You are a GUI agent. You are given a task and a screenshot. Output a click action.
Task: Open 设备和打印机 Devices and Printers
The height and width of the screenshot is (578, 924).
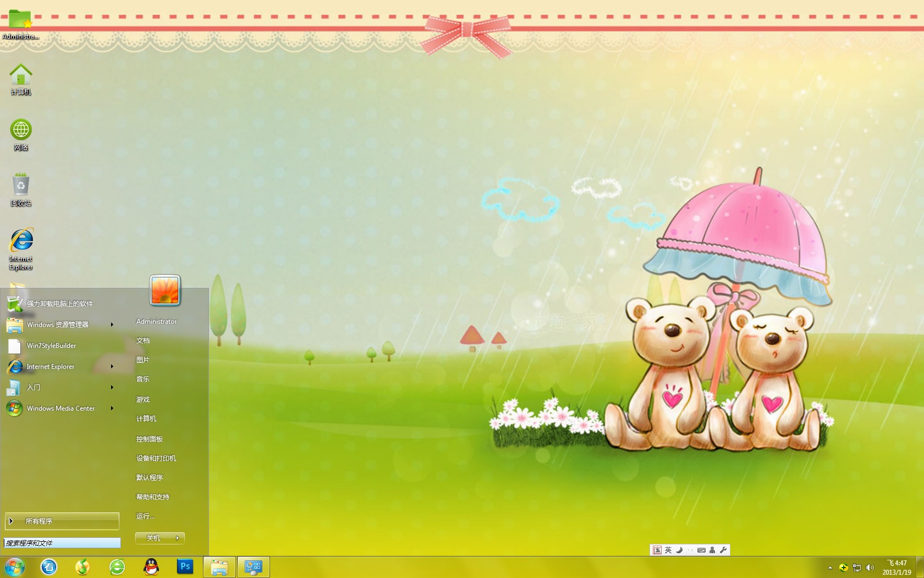[156, 459]
